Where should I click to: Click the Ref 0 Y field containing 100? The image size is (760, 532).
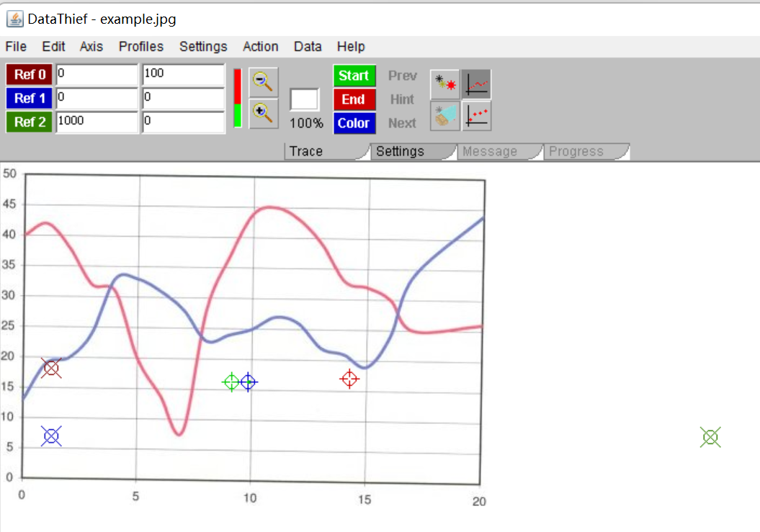pos(184,75)
